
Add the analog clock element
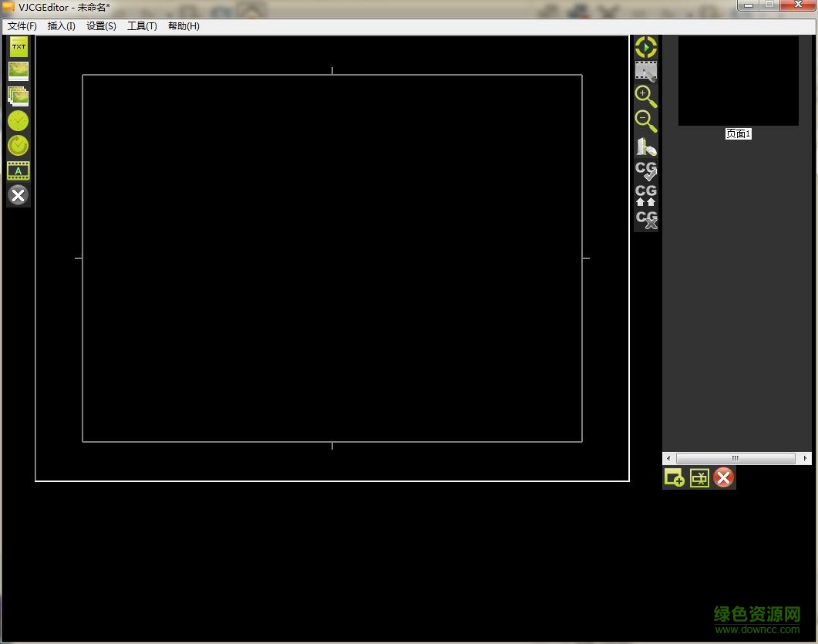tap(19, 121)
